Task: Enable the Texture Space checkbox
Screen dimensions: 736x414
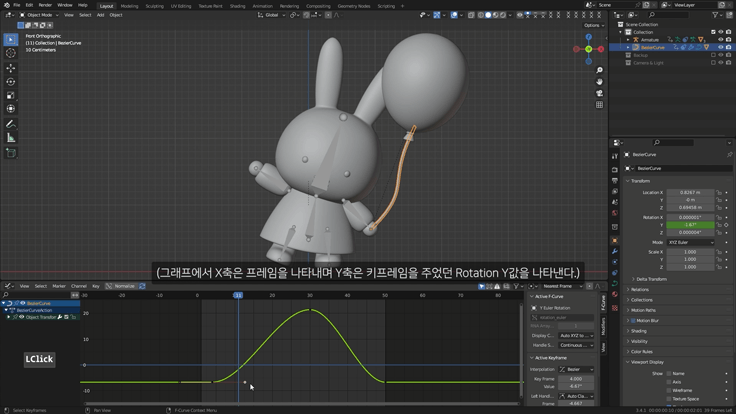Action: tap(669, 399)
